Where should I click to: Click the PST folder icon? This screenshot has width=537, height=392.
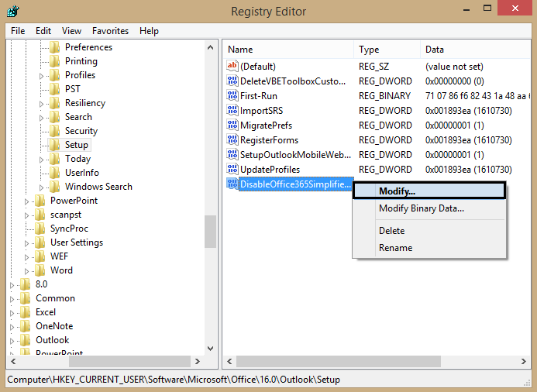pyautogui.click(x=55, y=89)
